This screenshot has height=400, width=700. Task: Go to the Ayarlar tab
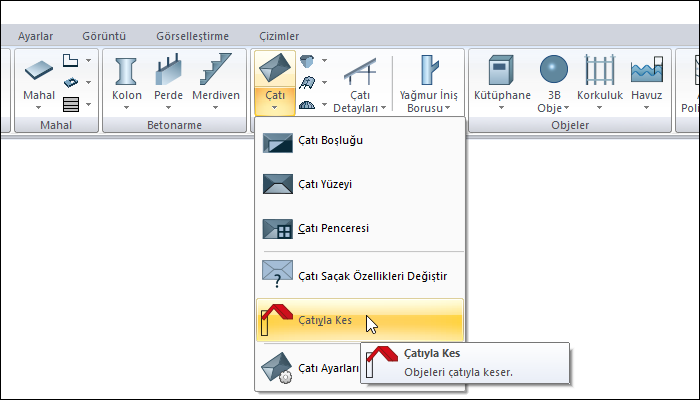tap(36, 36)
